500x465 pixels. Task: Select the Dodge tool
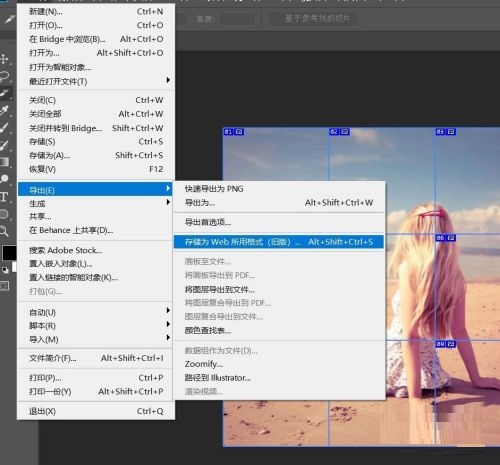point(5,179)
